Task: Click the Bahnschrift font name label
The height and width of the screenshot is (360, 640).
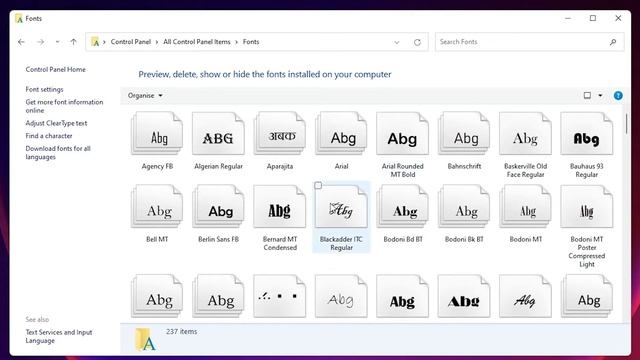Action: [464, 166]
